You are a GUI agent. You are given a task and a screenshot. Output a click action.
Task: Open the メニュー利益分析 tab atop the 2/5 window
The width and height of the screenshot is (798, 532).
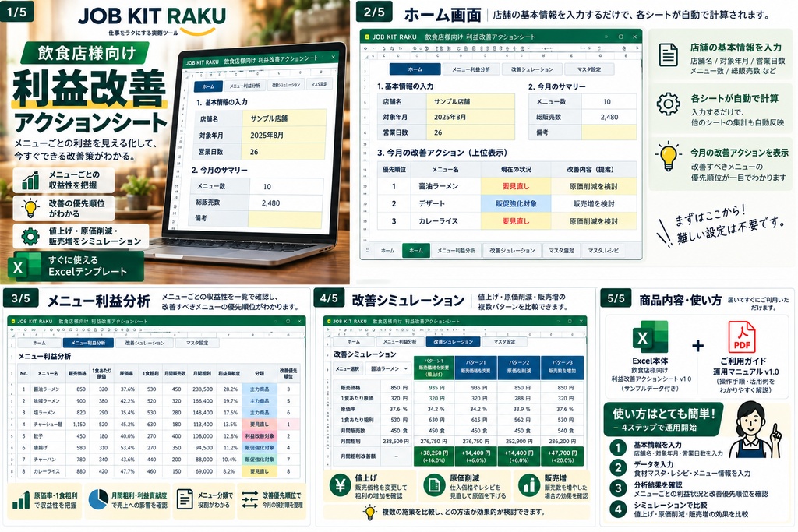(x=471, y=69)
